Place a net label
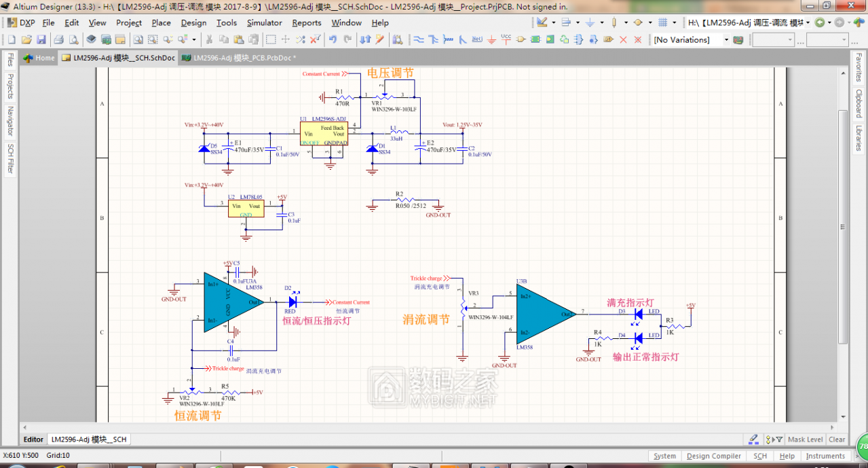This screenshot has height=468, width=868. (x=477, y=40)
